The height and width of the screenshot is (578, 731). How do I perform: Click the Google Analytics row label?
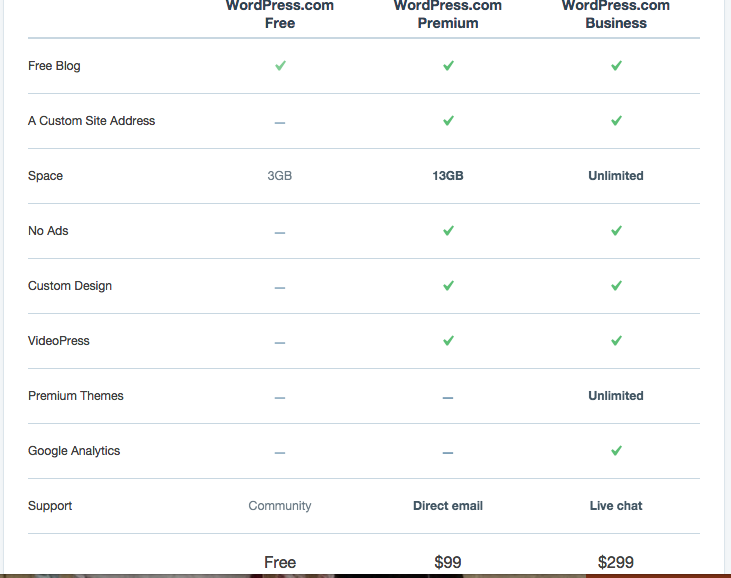point(74,451)
